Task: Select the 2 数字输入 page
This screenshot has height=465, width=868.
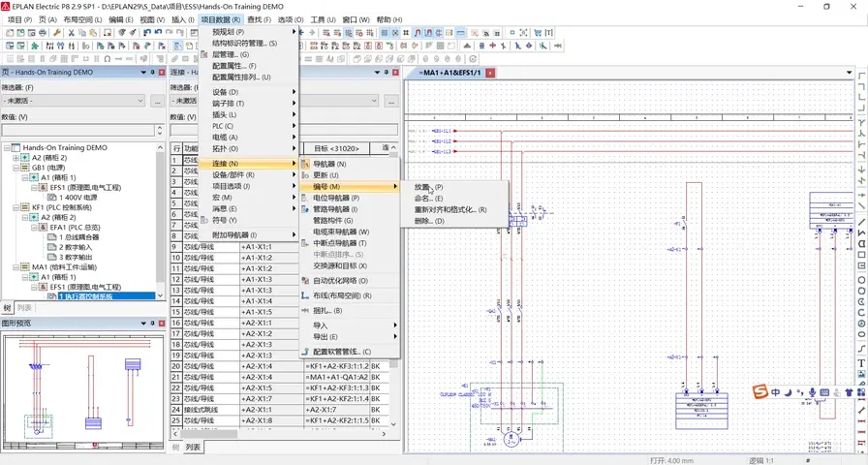Action: click(75, 247)
